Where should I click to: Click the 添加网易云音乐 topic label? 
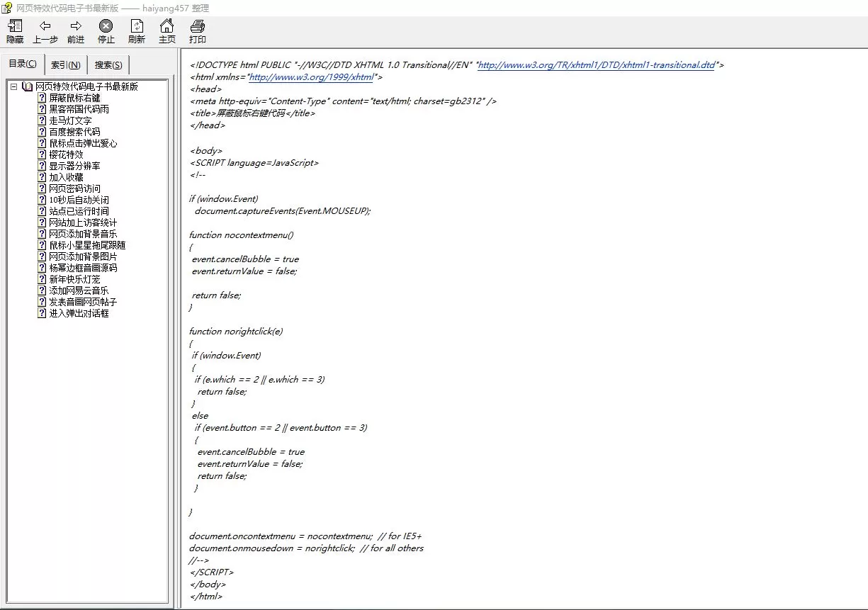[x=79, y=290]
